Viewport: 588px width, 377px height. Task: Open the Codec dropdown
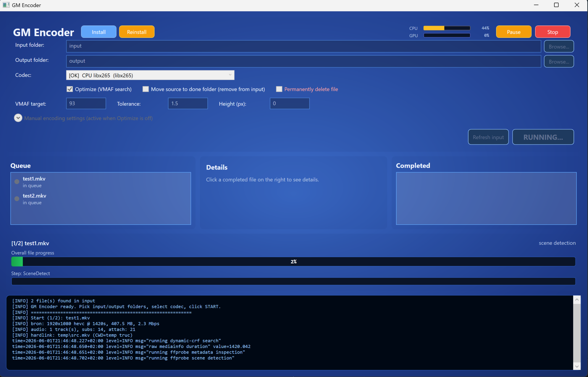150,75
